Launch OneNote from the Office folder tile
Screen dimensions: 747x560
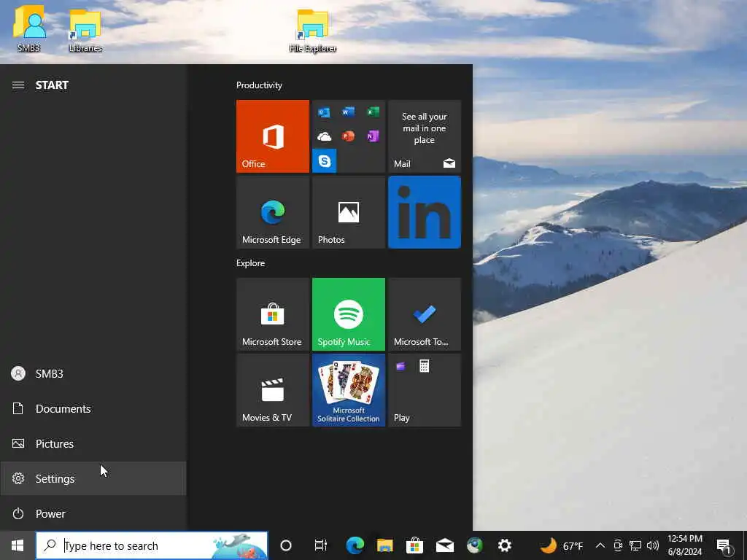tap(373, 136)
